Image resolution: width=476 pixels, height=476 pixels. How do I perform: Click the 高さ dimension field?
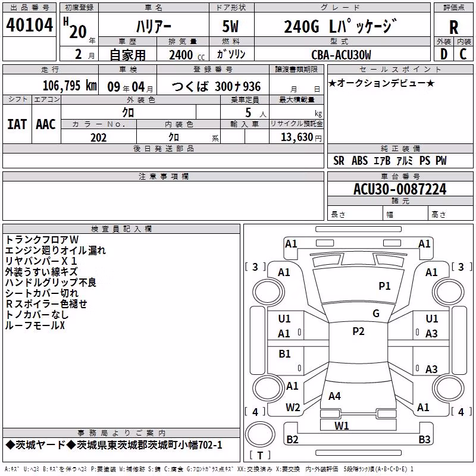pos(450,214)
